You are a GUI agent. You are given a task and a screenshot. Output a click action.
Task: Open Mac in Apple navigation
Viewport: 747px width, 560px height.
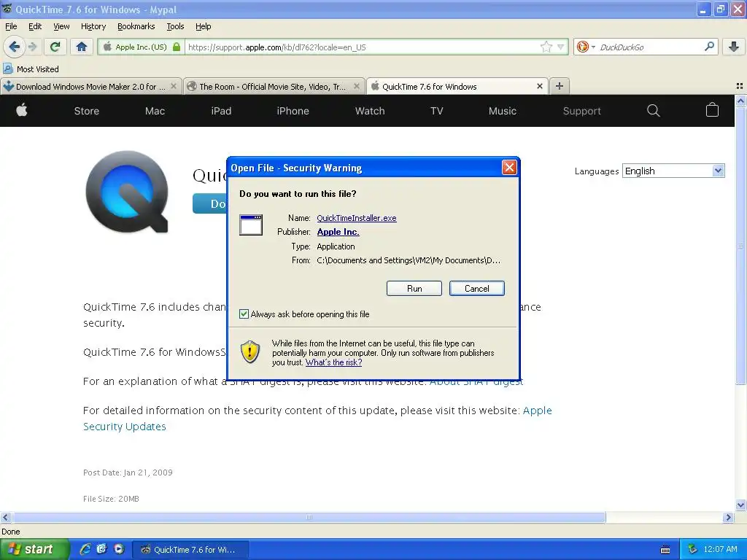155,111
